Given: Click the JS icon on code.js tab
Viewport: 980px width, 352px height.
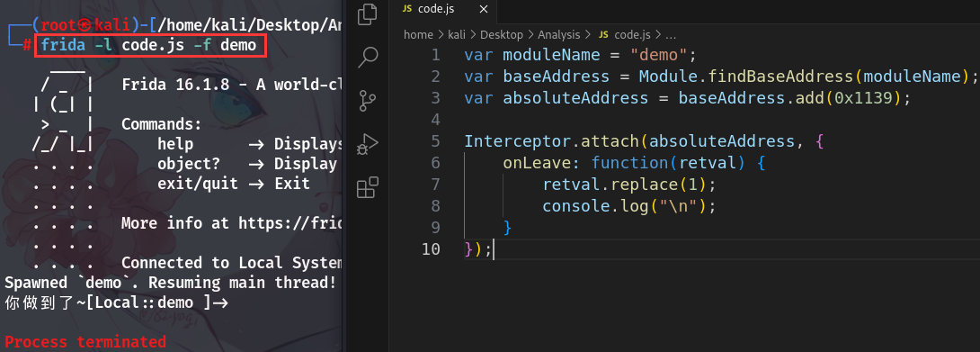Looking at the screenshot, I should click(407, 9).
